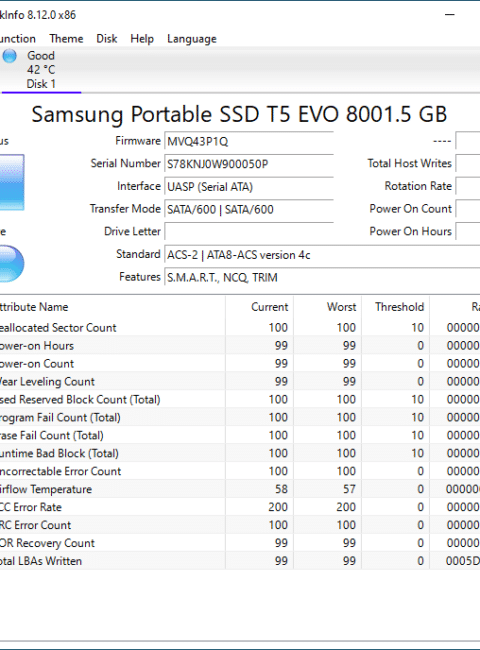Select the POR Recovery Count row

pyautogui.click(x=240, y=543)
